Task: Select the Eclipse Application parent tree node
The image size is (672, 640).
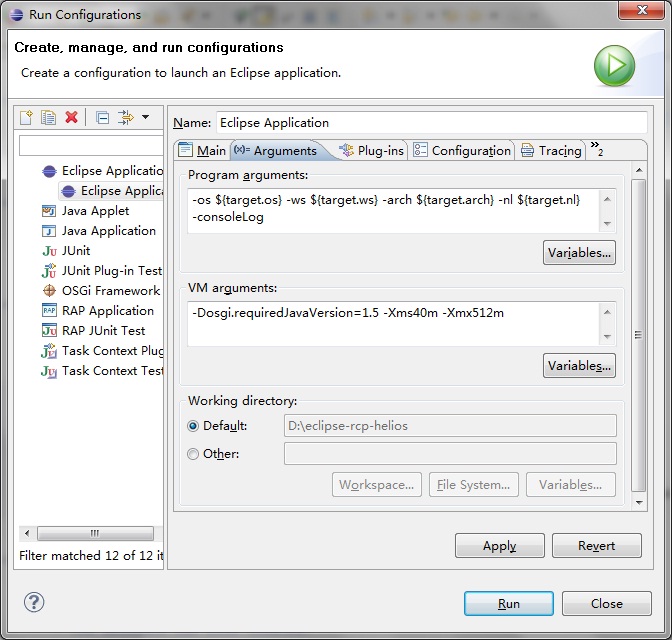Action: [x=102, y=171]
